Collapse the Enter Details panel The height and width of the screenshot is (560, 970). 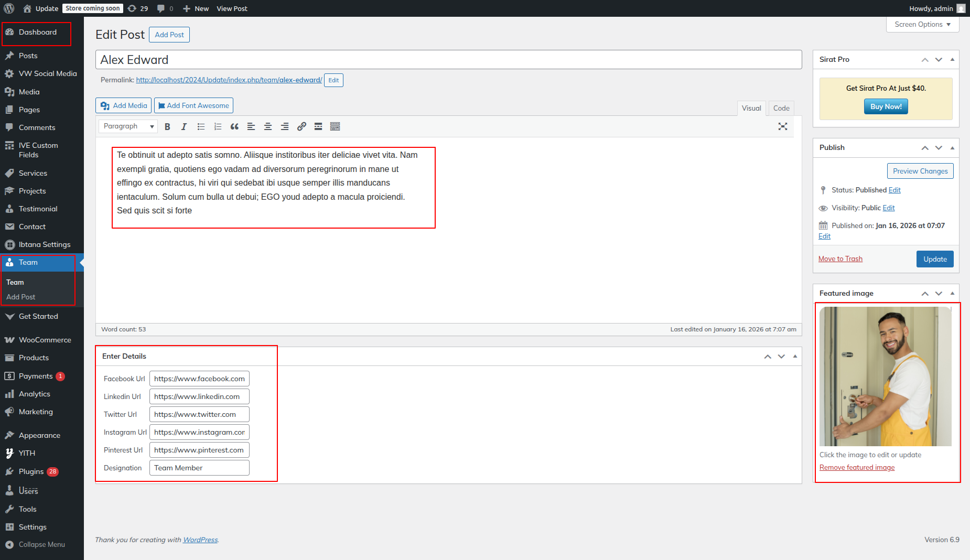(x=795, y=357)
